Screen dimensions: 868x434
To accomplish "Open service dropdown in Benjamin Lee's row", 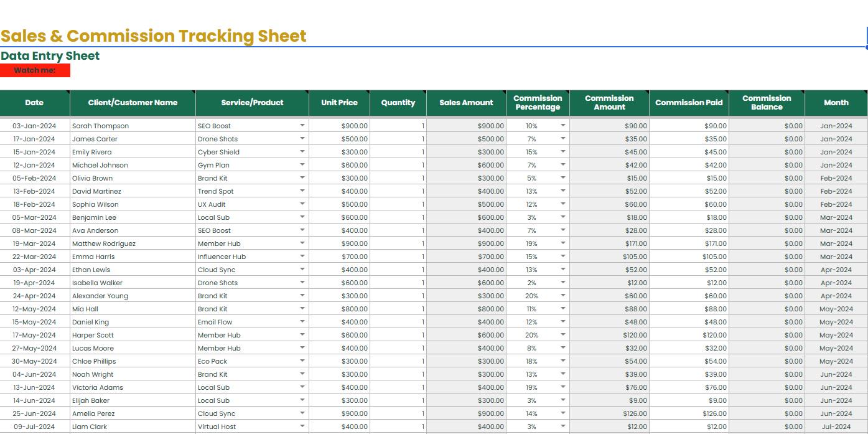I will click(x=302, y=217).
